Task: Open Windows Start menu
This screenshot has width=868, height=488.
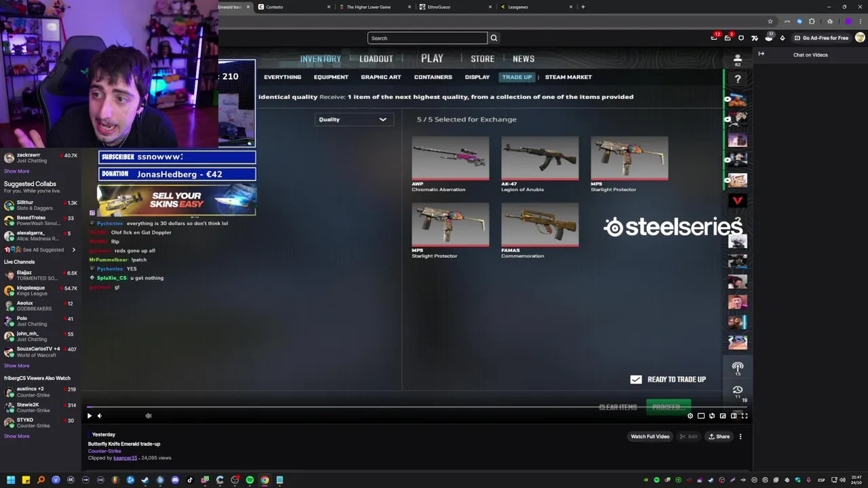Action: click(11, 480)
